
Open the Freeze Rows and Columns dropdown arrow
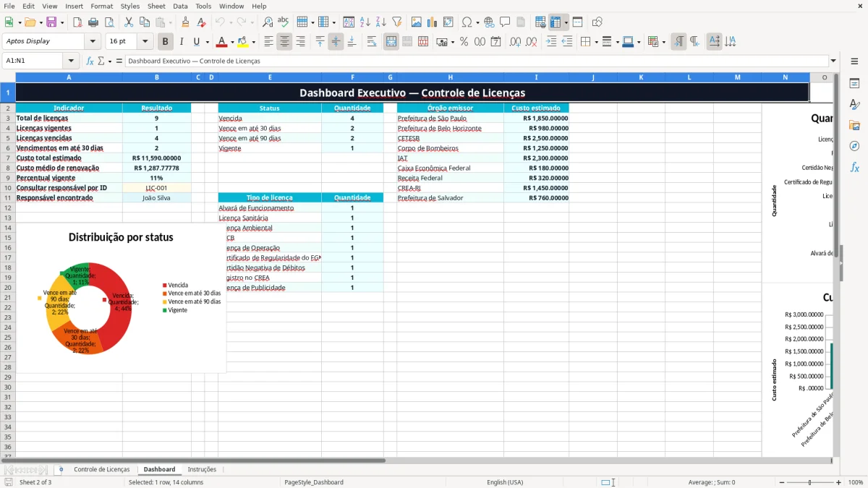[x=566, y=22]
